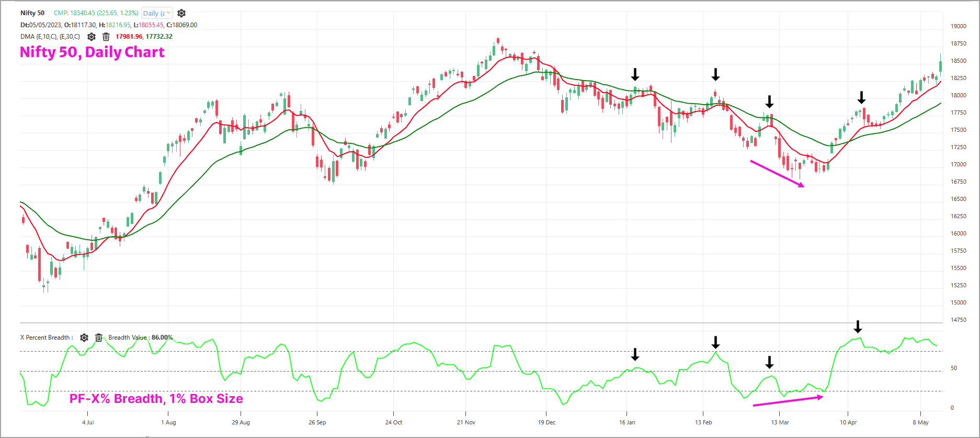Click the breadth pane 0 level label
980x438 pixels.
[x=952, y=408]
